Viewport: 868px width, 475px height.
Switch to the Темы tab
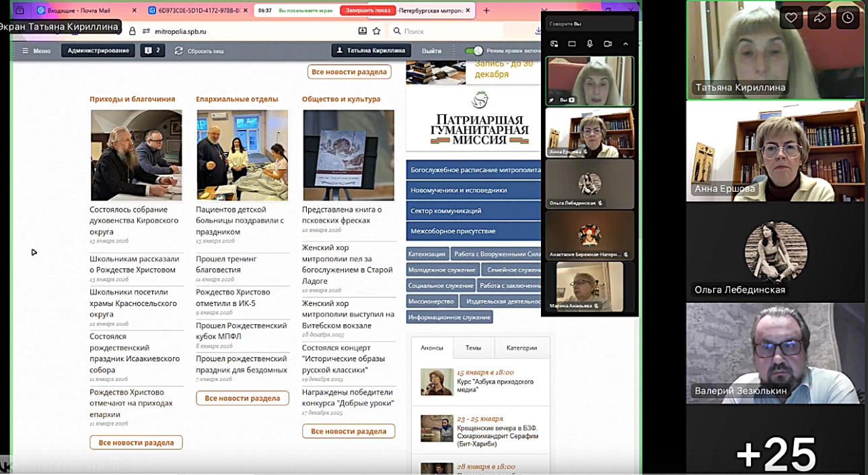pos(473,348)
